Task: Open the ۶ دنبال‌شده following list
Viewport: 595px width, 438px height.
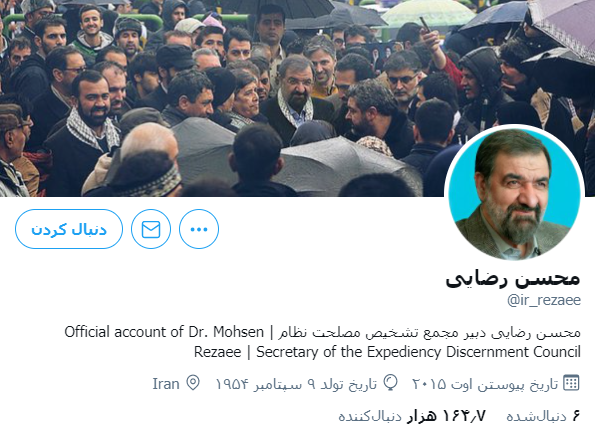Action: point(543,416)
